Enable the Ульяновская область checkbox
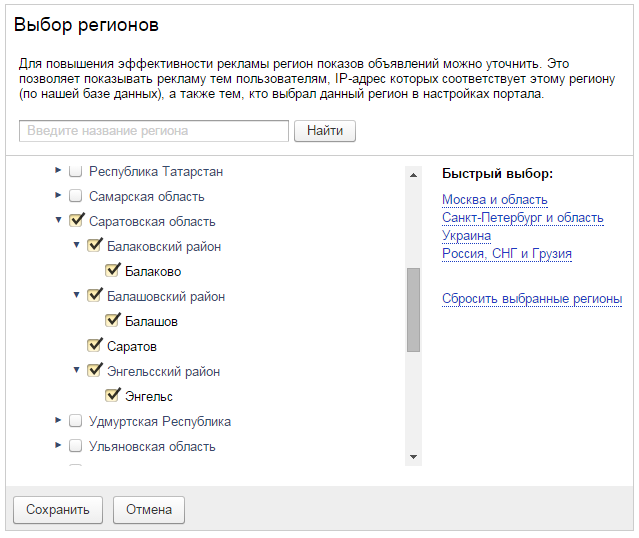Viewport: 639px width, 538px height. coord(75,446)
